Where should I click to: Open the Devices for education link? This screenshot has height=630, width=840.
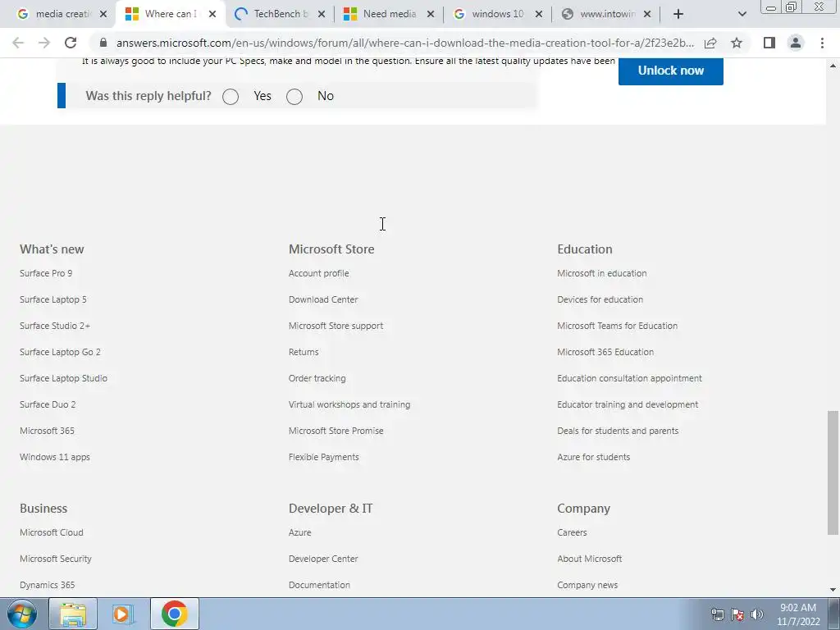(x=600, y=299)
